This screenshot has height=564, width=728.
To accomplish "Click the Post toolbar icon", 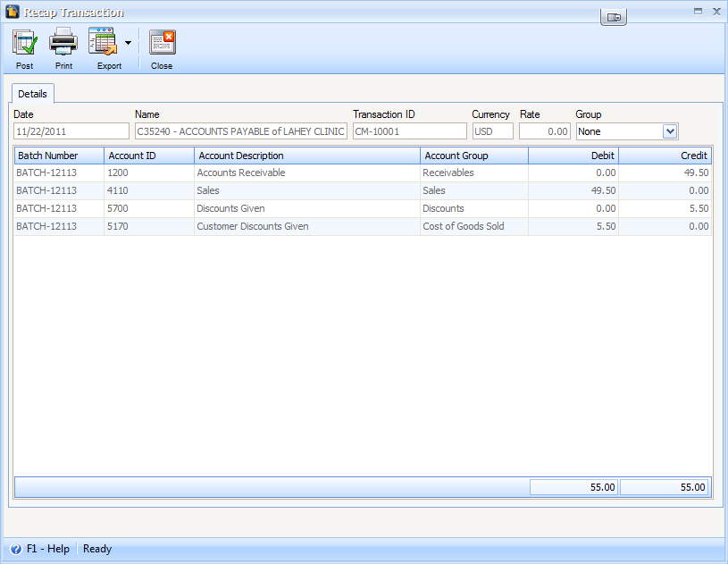I will point(25,42).
